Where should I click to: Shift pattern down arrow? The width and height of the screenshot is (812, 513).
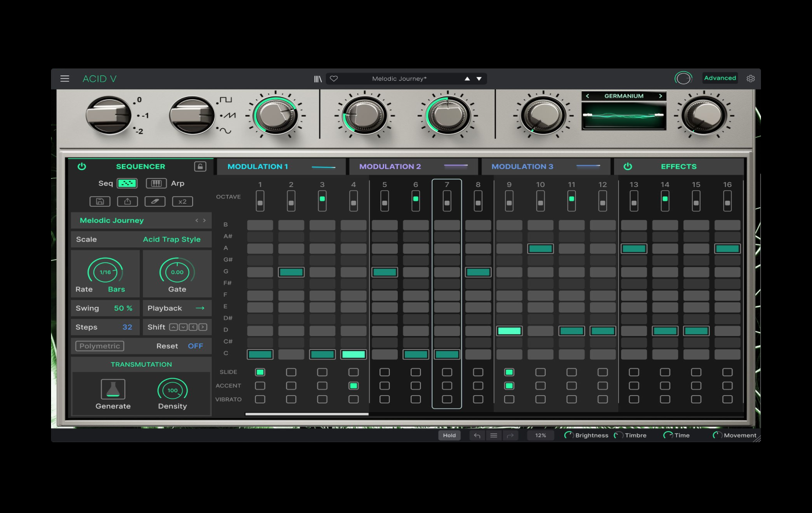[183, 327]
